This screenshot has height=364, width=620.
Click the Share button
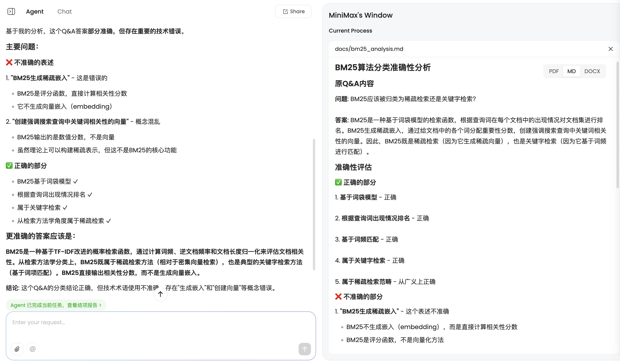293,11
